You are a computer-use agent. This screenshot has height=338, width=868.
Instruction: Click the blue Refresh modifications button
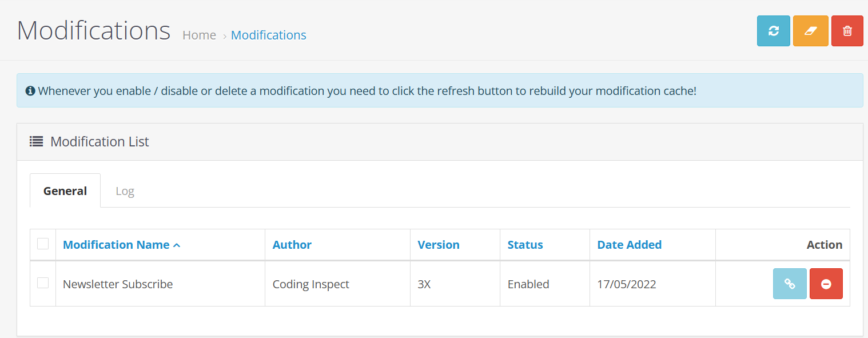coord(773,31)
